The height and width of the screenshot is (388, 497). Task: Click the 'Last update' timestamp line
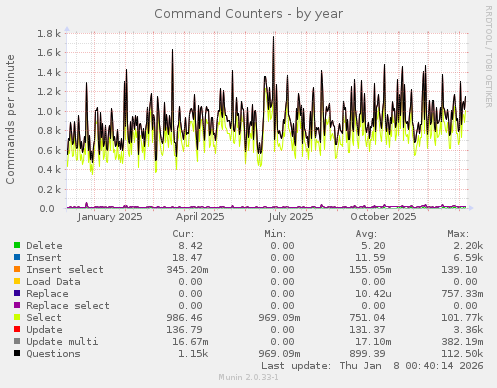[372, 366]
